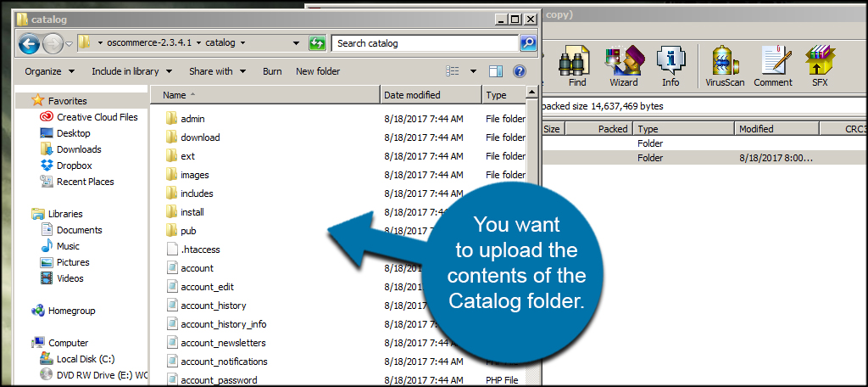Open Dropbox in the navigation pane

(66, 165)
